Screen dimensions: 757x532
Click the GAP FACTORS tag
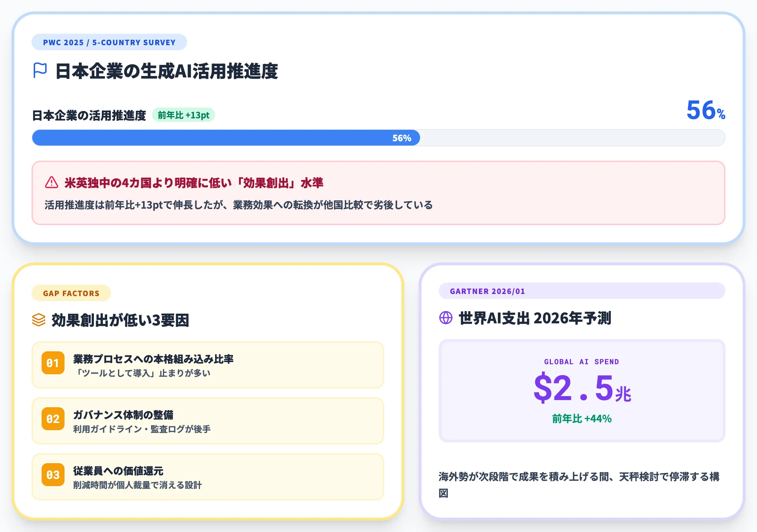[x=71, y=293]
